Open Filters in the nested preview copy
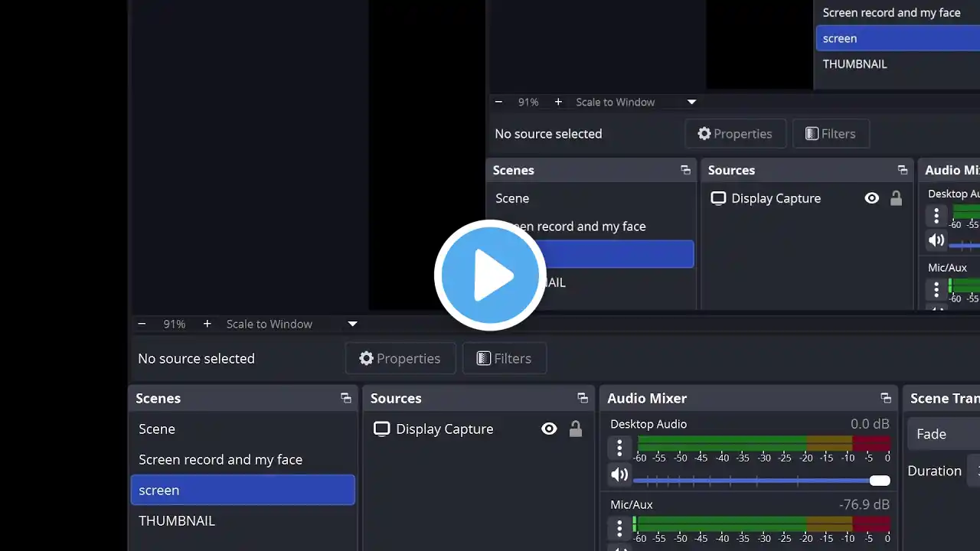The height and width of the screenshot is (551, 980). click(831, 134)
